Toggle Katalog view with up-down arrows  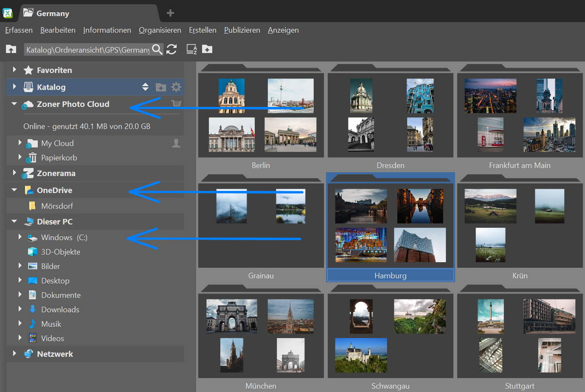[x=145, y=87]
